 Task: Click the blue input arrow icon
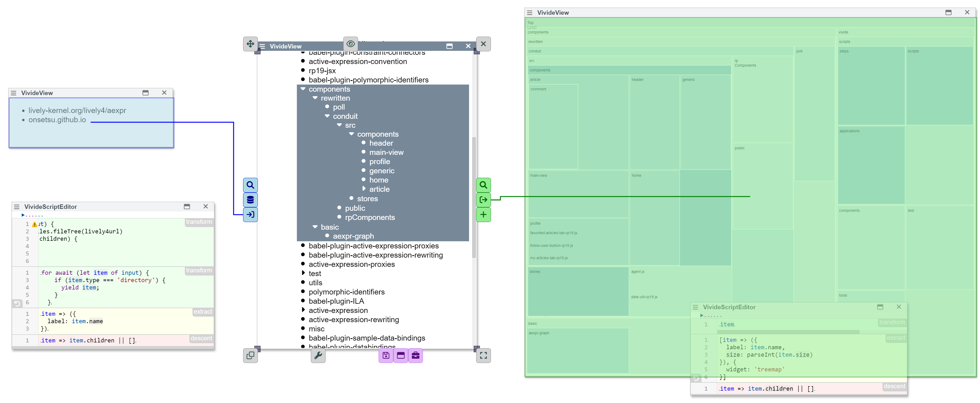point(250,215)
